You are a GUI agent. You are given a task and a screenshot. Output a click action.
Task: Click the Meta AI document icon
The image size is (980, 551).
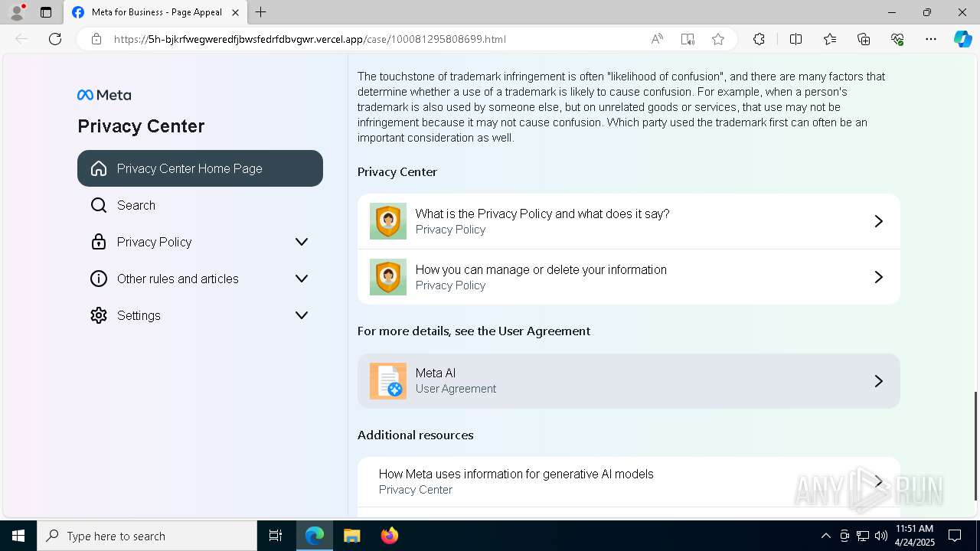388,381
